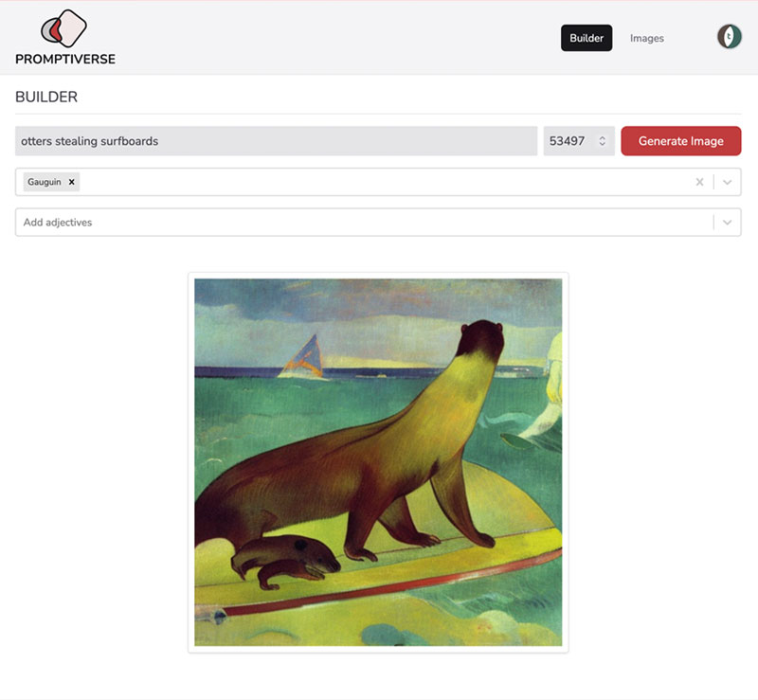Screen dimensions: 758x700
Task: Remove the Gauguin style tag
Action: pyautogui.click(x=72, y=182)
